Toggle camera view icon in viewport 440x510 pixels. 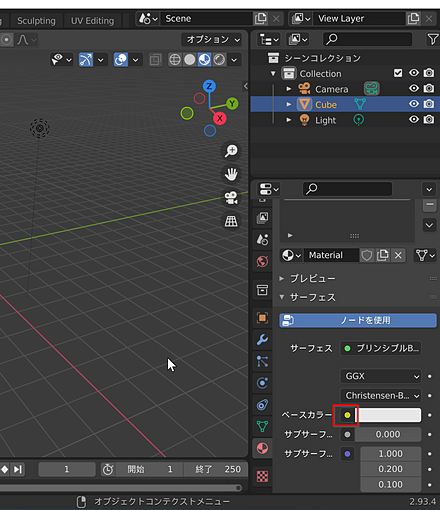coord(231,198)
